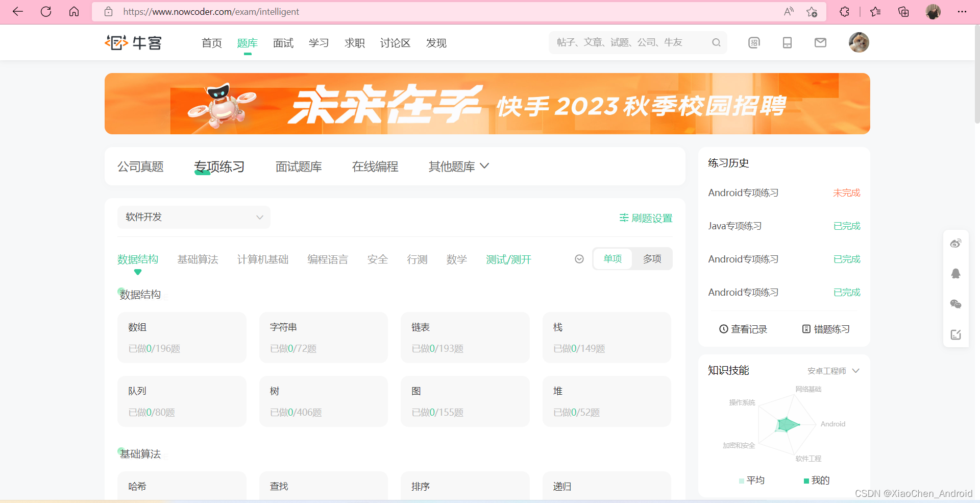Open the 堆 practice card
This screenshot has width=980, height=503.
click(607, 401)
